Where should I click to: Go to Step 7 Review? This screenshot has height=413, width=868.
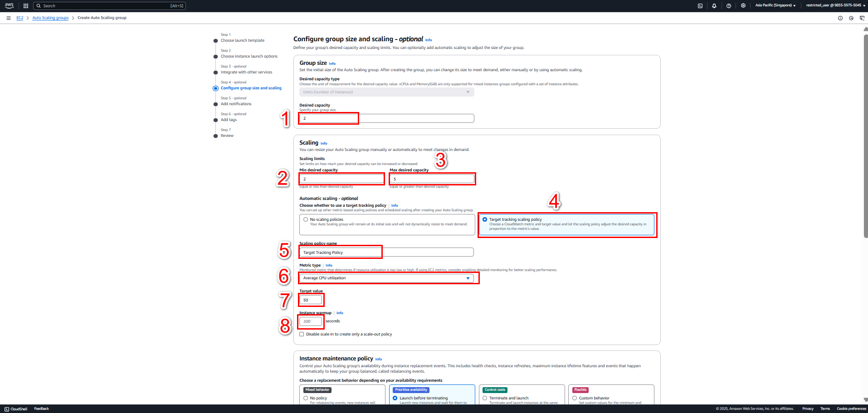point(227,136)
